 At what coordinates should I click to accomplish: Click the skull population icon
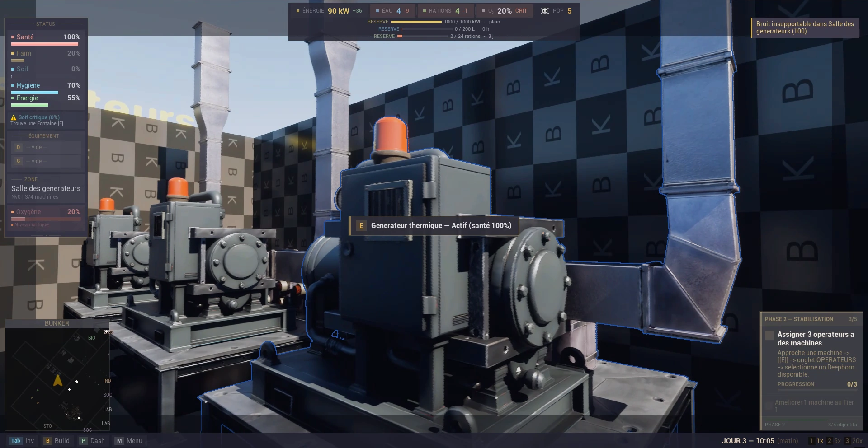pos(545,11)
